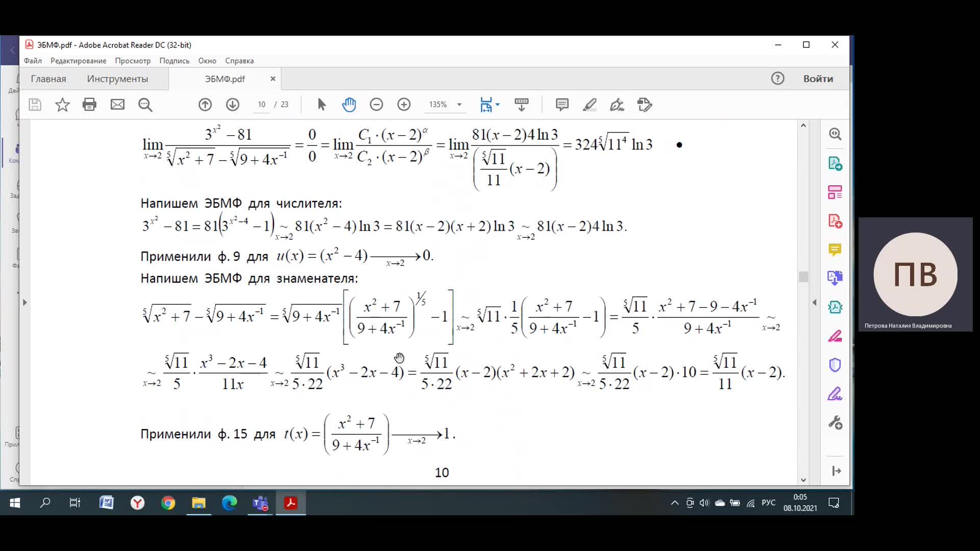Open the Подпись menu
This screenshot has height=551, width=980.
pyautogui.click(x=175, y=61)
